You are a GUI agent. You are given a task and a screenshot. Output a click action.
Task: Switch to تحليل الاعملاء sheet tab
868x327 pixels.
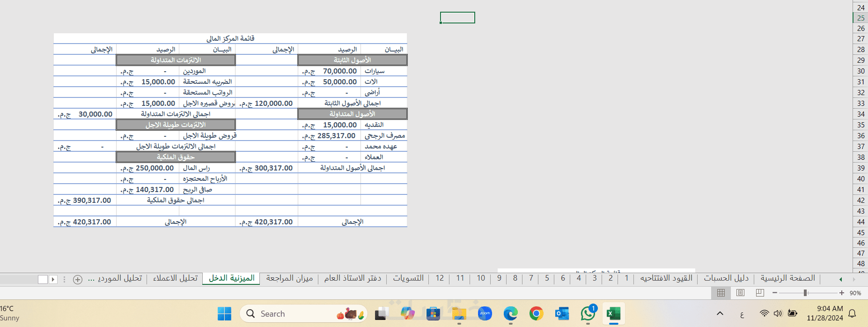(175, 278)
